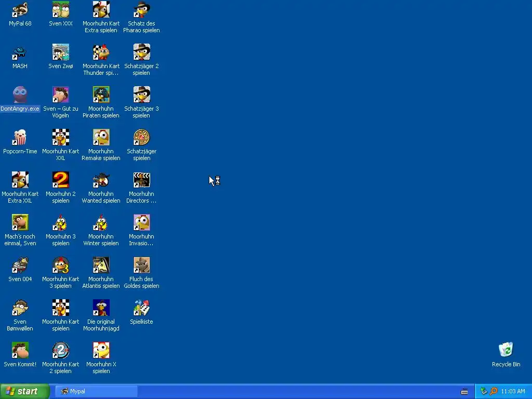Open the Windows start menu
532x399 pixels.
click(25, 391)
